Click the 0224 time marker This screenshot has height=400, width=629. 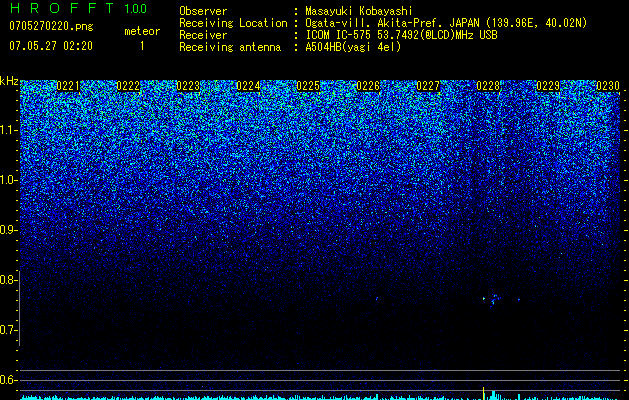tap(248, 86)
